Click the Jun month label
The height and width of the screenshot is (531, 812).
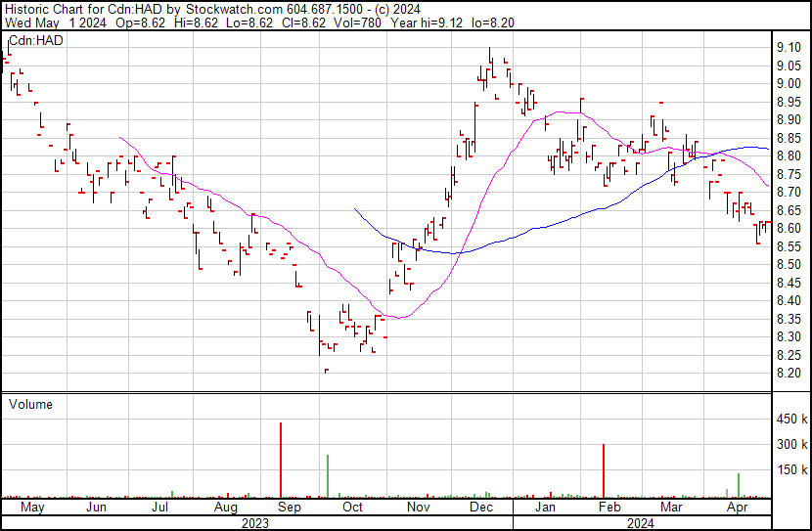pos(96,508)
